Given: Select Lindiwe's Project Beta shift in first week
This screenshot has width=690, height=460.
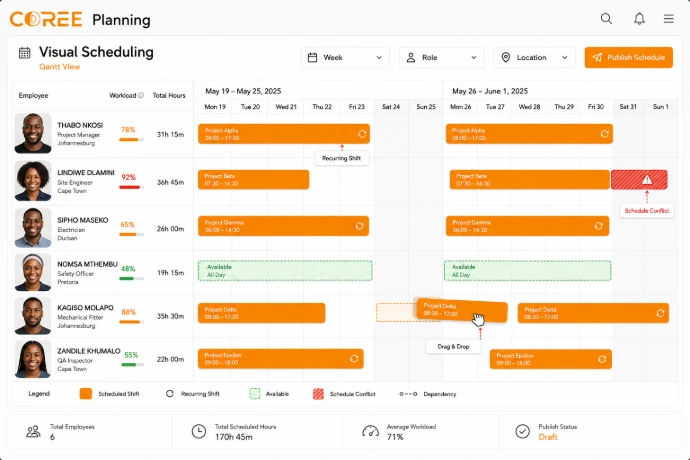Looking at the screenshot, I should [253, 180].
